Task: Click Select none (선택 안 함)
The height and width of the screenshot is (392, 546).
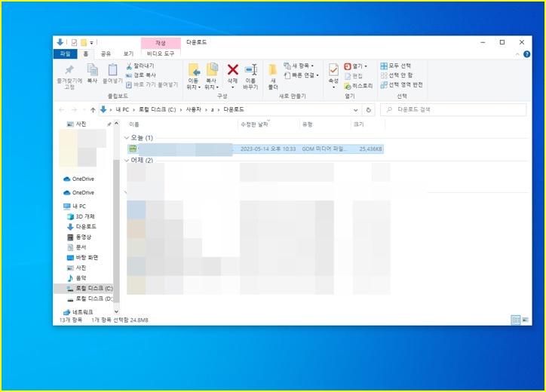Action: pos(397,75)
